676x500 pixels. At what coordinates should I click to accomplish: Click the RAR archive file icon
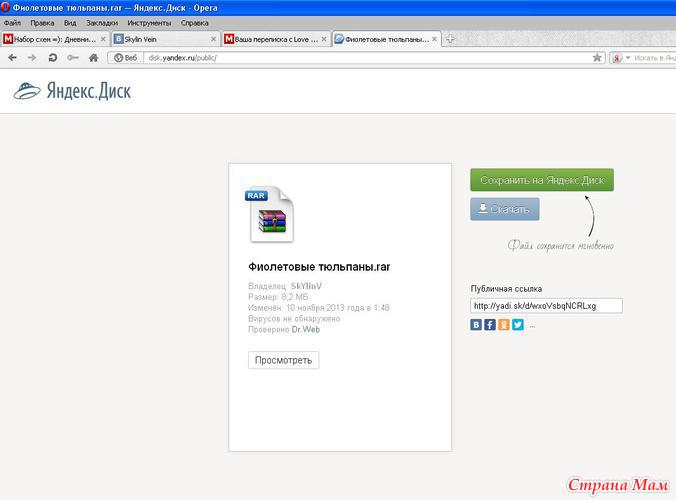270,215
